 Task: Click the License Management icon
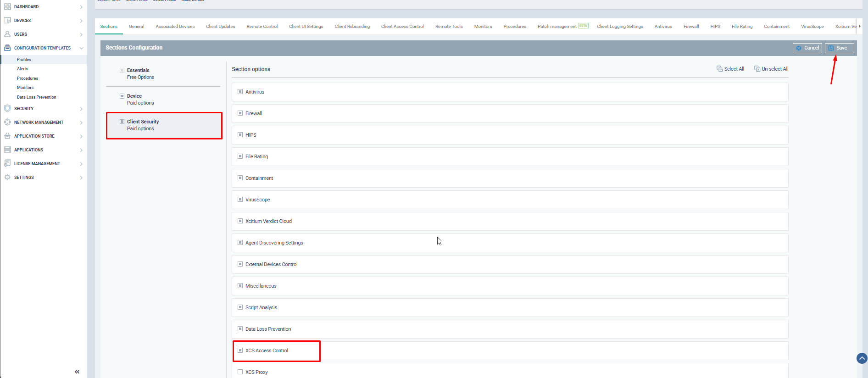click(x=7, y=164)
